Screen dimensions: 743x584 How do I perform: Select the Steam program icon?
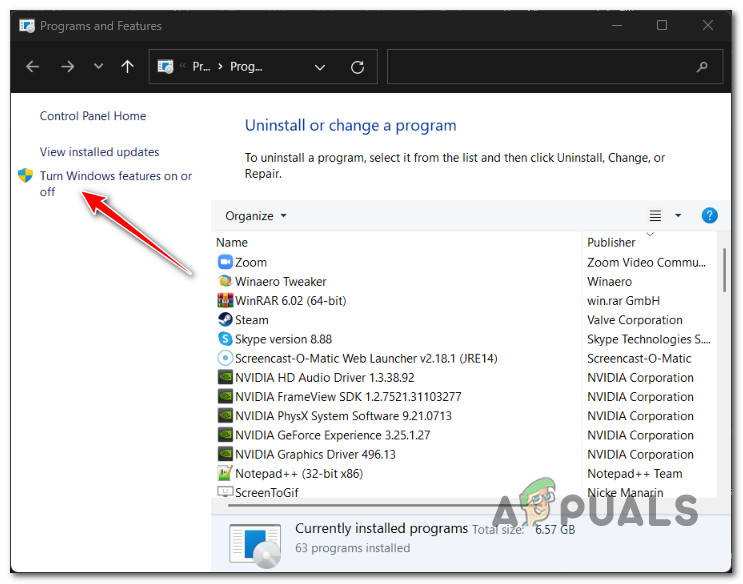pos(225,319)
